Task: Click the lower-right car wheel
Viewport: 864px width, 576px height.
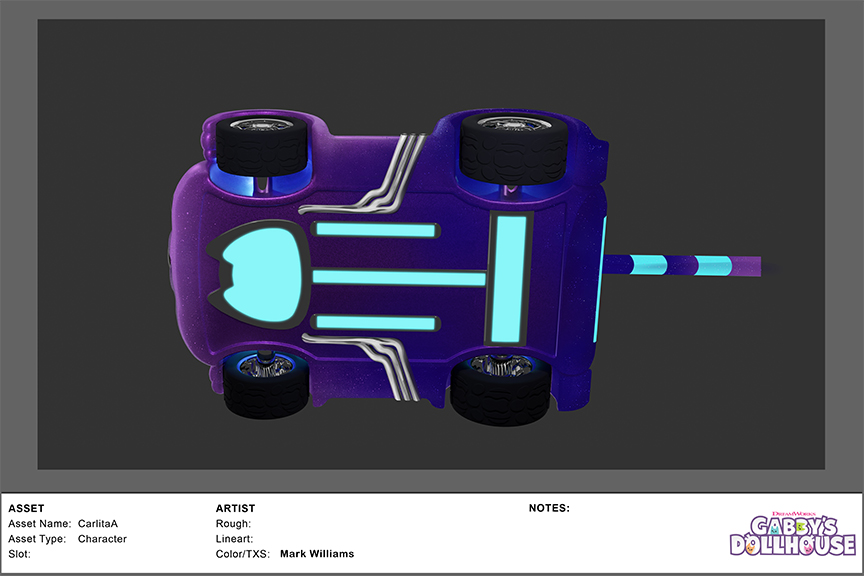Action: pos(500,388)
